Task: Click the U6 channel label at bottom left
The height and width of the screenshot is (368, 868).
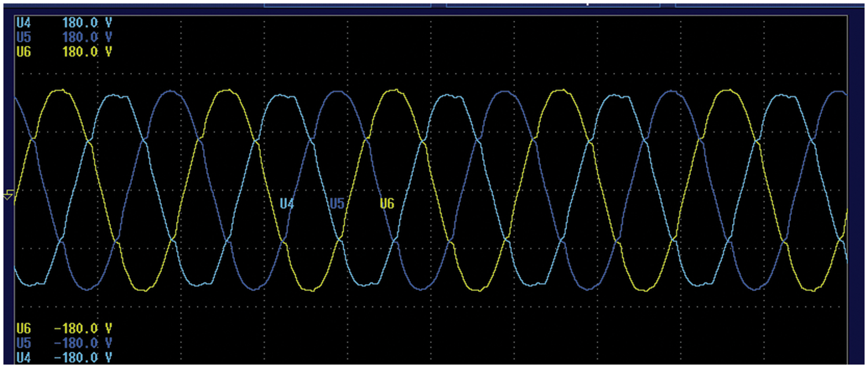Action: point(24,328)
